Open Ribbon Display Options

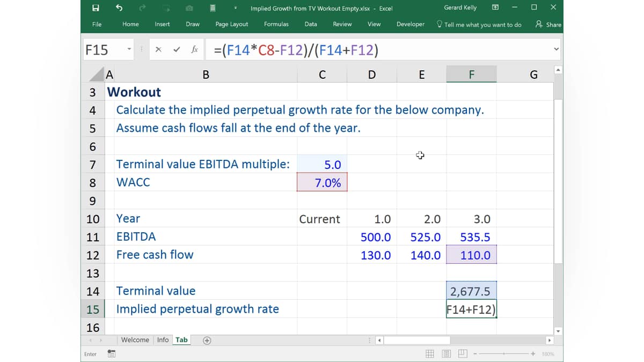tap(495, 8)
